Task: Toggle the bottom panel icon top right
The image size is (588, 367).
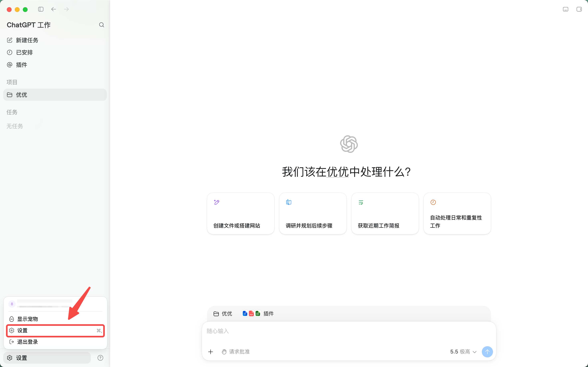Action: click(566, 9)
